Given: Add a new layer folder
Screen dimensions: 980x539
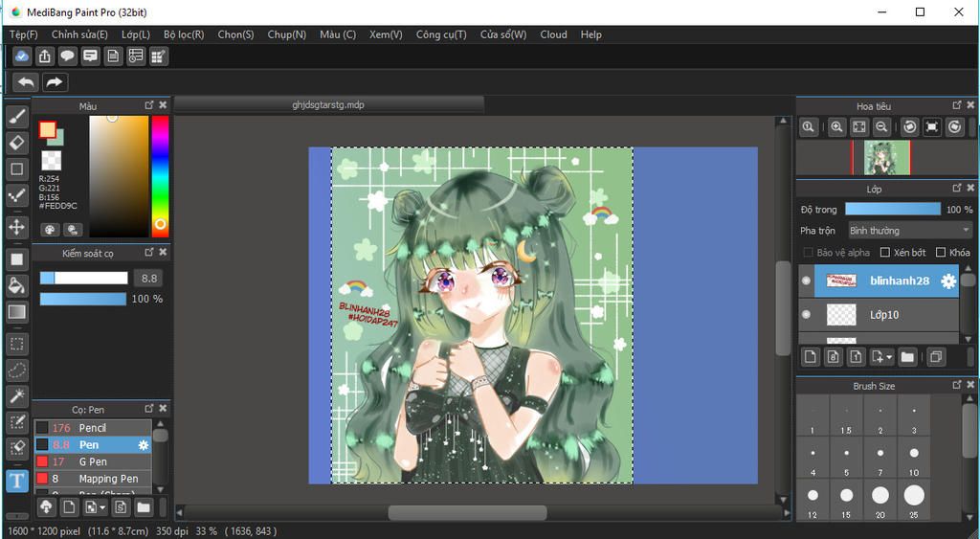Looking at the screenshot, I should 907,357.
